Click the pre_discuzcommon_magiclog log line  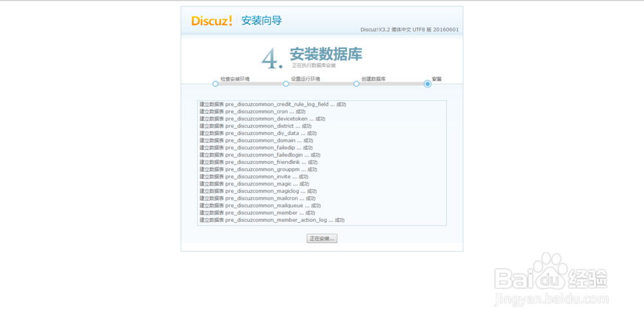coord(258,191)
